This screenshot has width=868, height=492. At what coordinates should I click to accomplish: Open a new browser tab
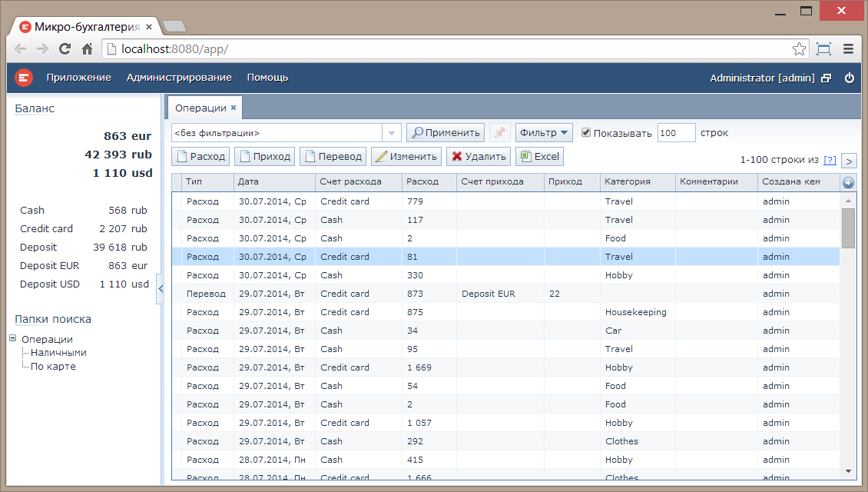[175, 27]
